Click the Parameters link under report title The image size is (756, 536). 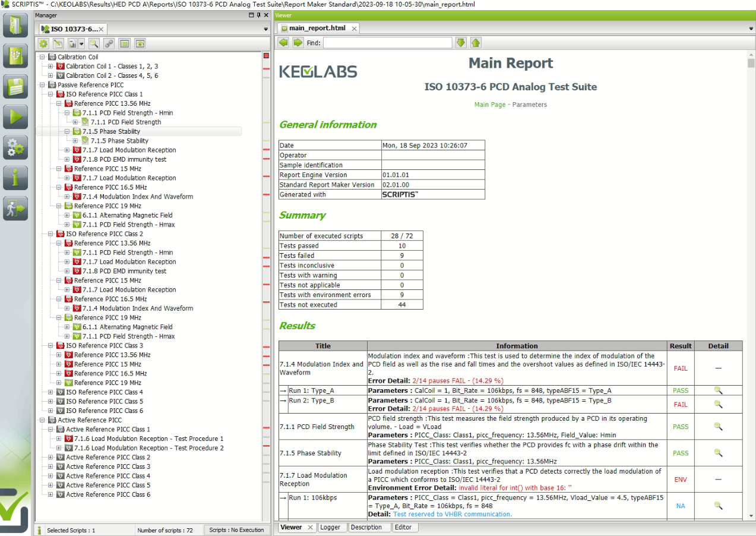(x=529, y=105)
